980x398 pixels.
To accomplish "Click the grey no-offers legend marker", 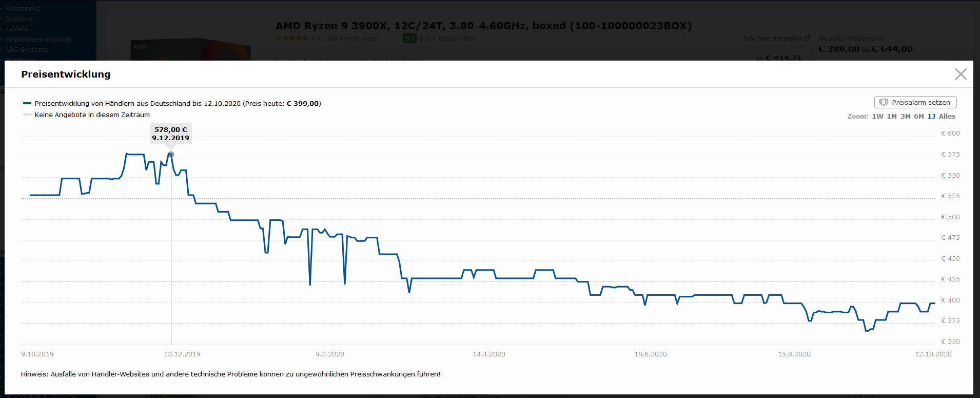I will pos(27,115).
